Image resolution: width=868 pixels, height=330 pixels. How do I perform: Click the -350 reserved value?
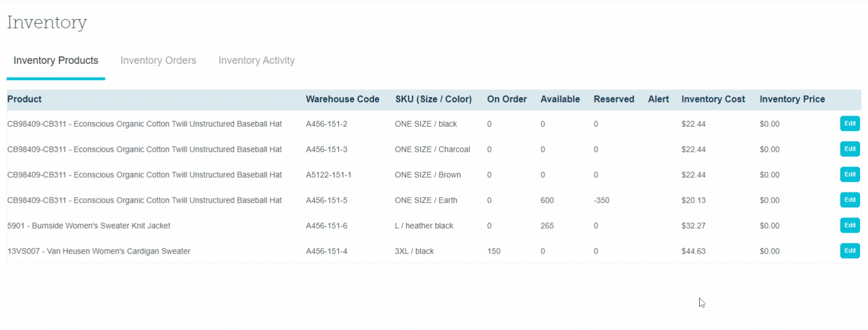click(x=601, y=200)
